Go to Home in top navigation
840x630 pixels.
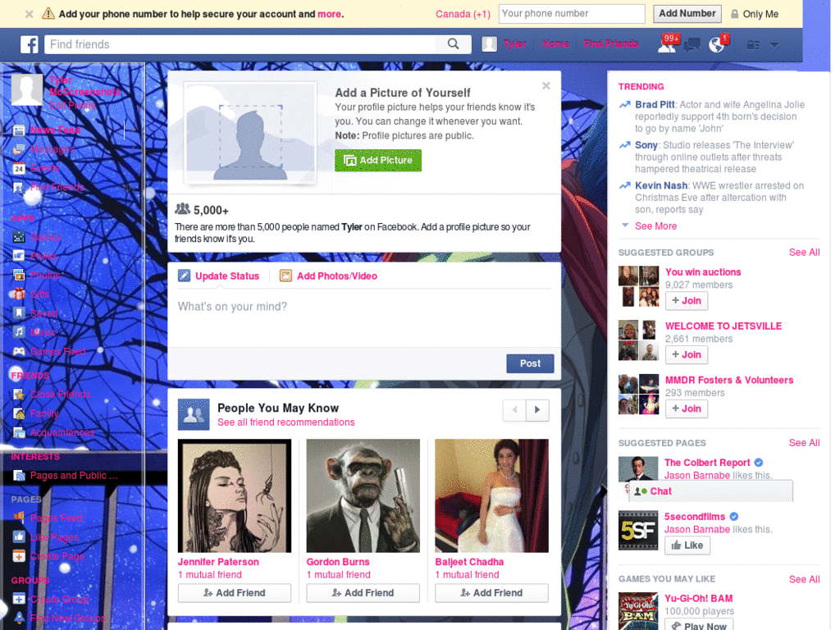tap(555, 44)
